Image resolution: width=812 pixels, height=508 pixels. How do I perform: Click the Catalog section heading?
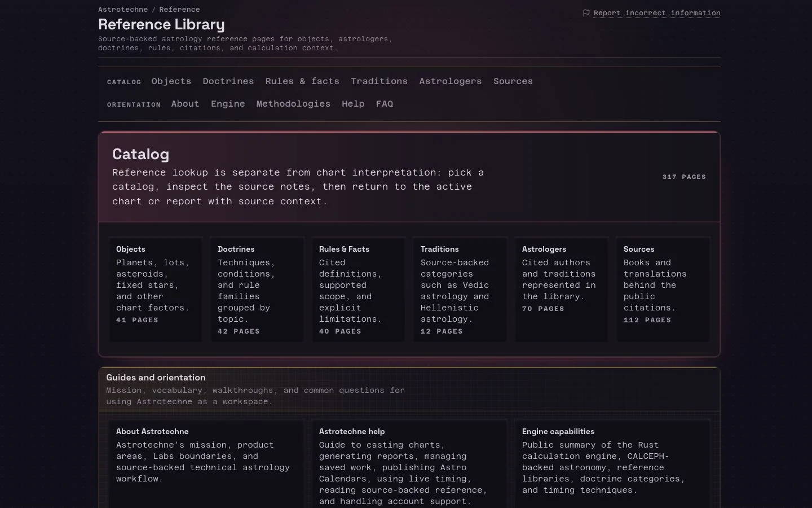tap(140, 154)
